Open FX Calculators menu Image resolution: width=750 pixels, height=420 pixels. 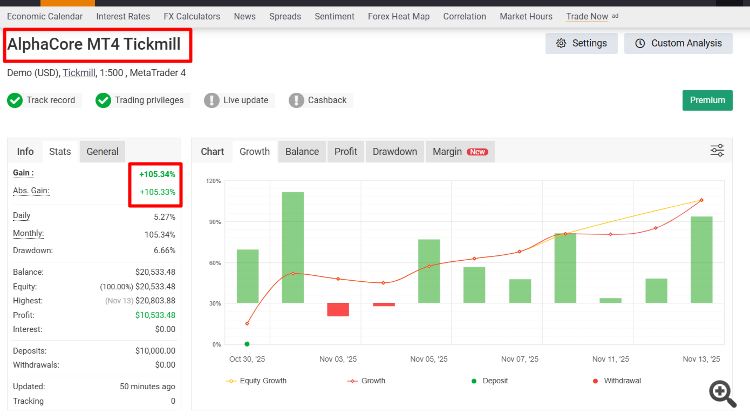(x=192, y=16)
